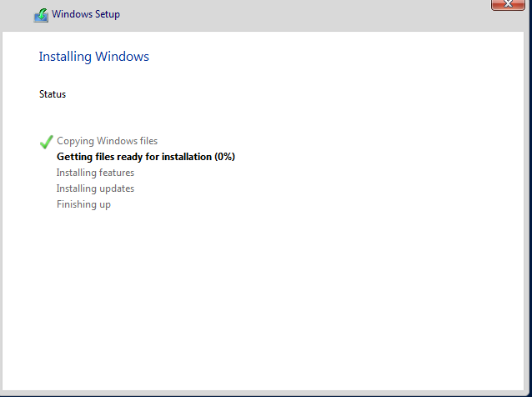Image resolution: width=532 pixels, height=397 pixels.
Task: Close the Windows Setup window
Action: [508, 4]
